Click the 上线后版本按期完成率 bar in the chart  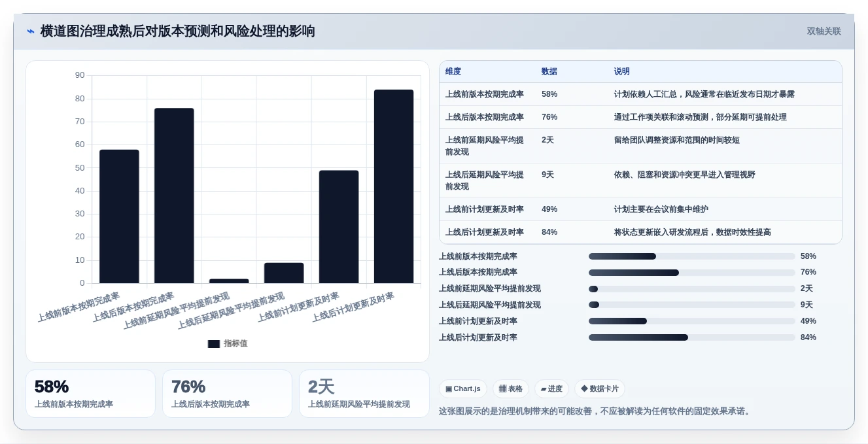tap(174, 196)
